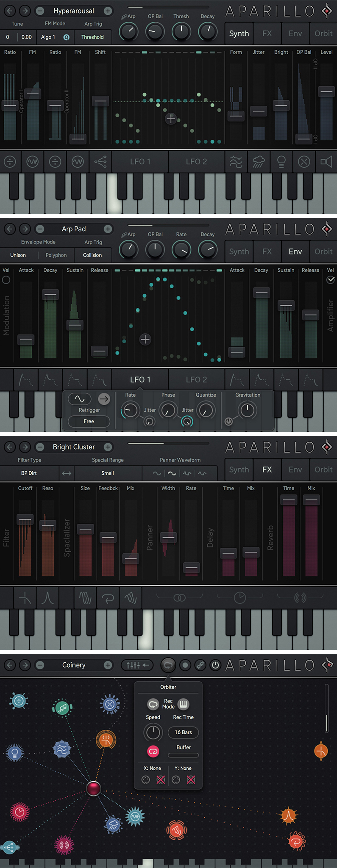Toggle the Gravitation power button in LFO 1 popup
Image resolution: width=337 pixels, height=868 pixels.
(228, 421)
